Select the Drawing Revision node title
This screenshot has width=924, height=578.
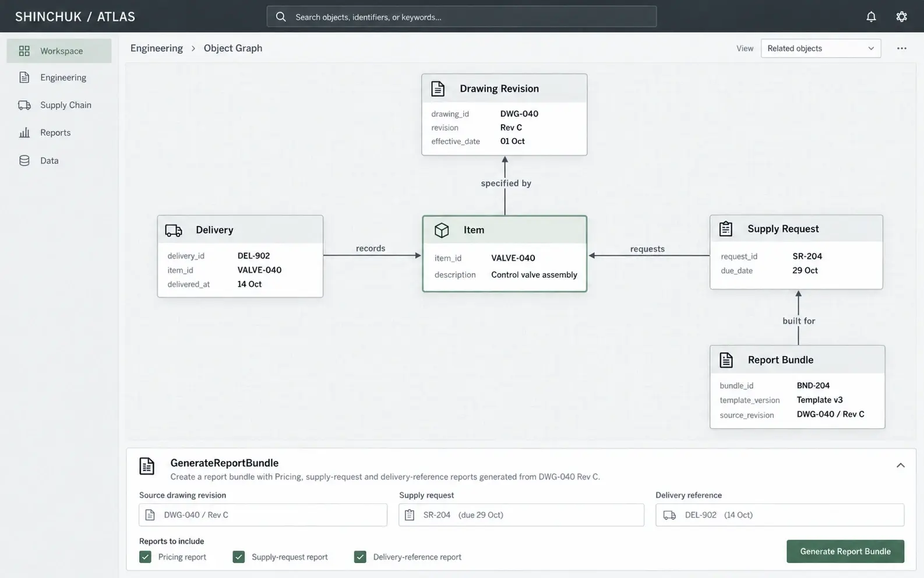499,89
